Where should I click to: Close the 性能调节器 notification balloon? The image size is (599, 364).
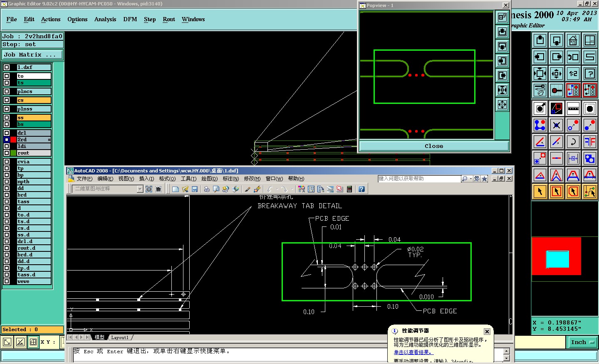tap(487, 332)
